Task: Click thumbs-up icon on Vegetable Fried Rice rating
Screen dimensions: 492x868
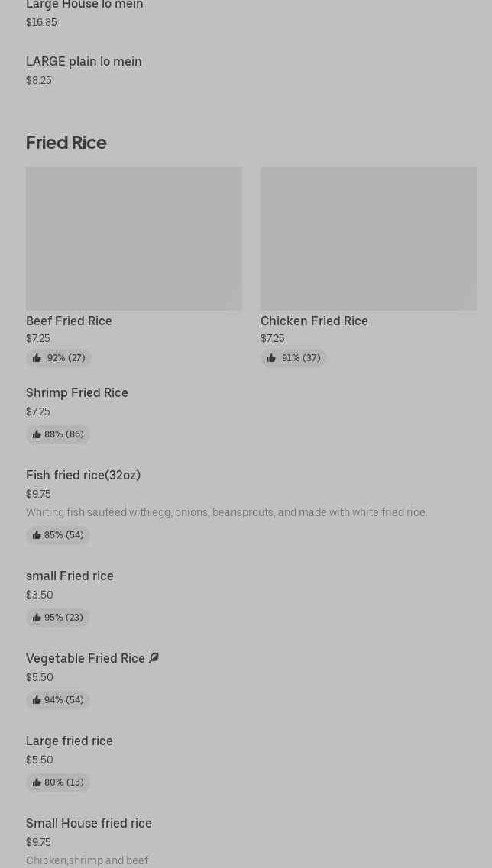Action: 37,700
